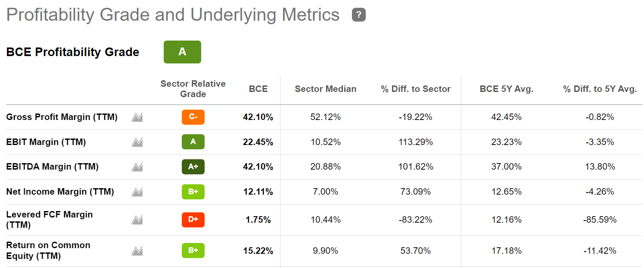Toggle the A+ grade for EBITDA Margin
This screenshot has height=268, width=644.
193,167
